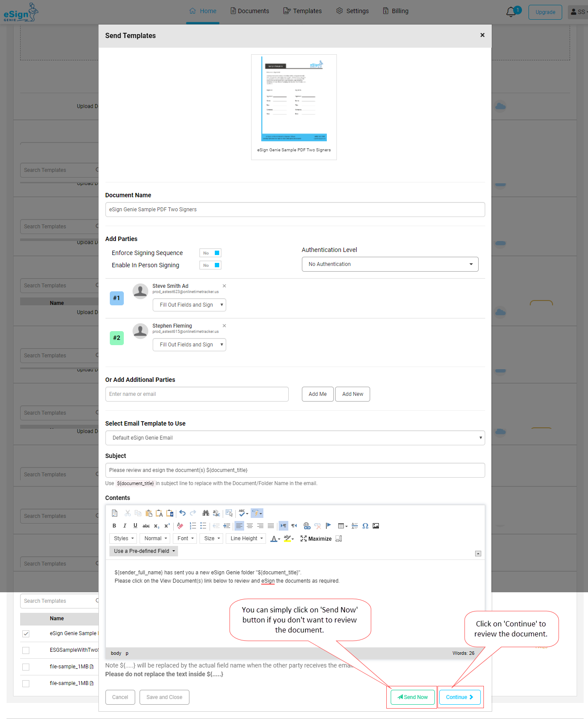Open Billing in the nav bar

(395, 11)
